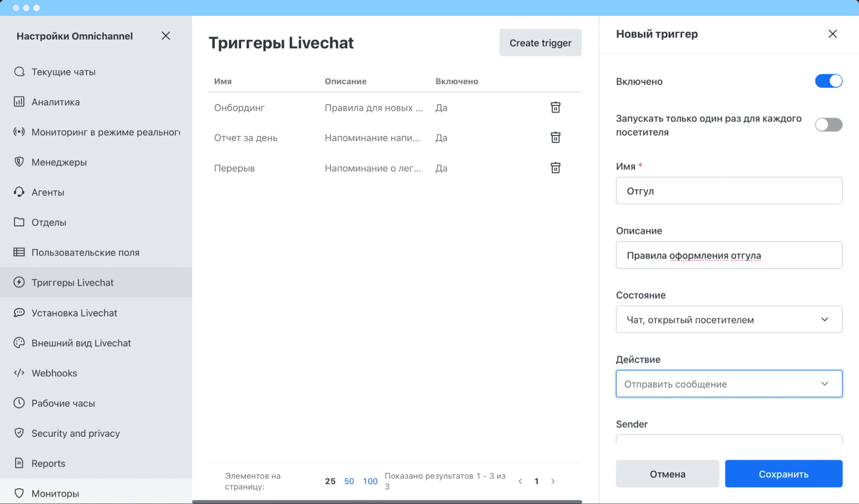Expand the Состояние dropdown
Screen dimensions: 859x504
tap(729, 319)
